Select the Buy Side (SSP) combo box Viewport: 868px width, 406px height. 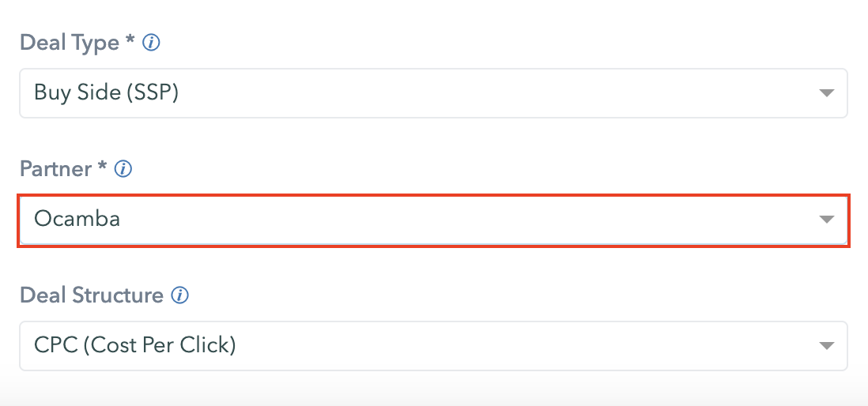pos(433,93)
